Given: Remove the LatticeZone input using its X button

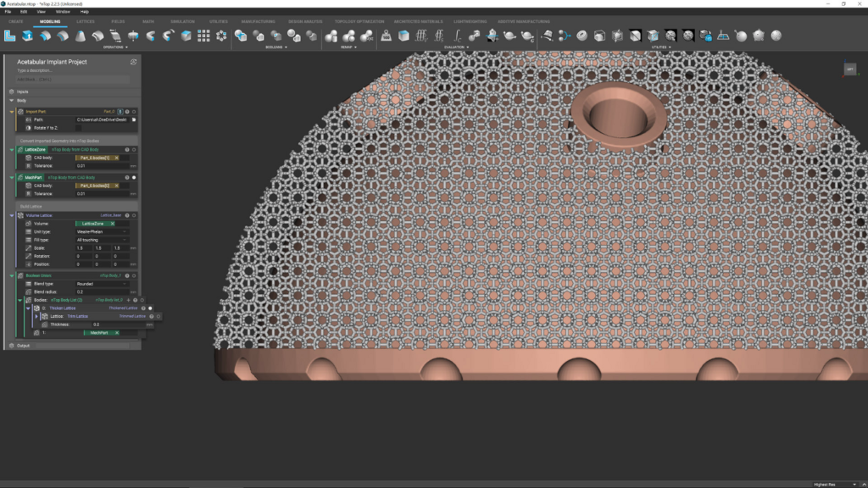Looking at the screenshot, I should [113, 225].
